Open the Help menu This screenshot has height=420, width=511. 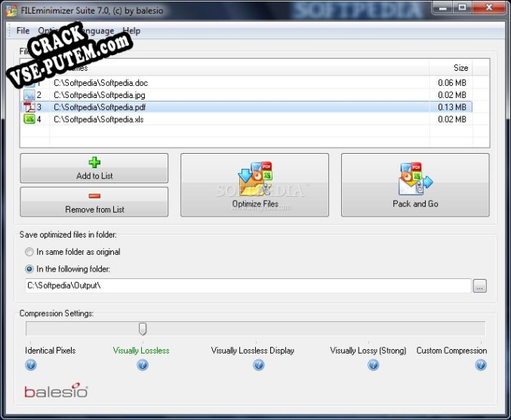131,31
